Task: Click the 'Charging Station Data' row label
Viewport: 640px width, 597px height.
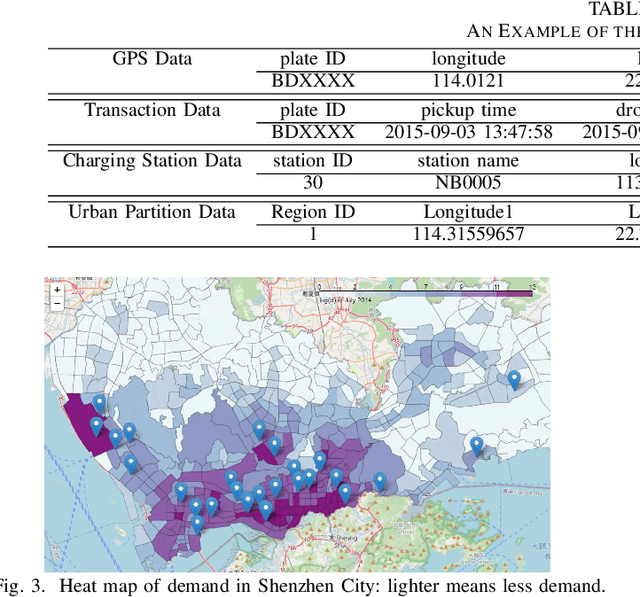Action: tap(152, 160)
